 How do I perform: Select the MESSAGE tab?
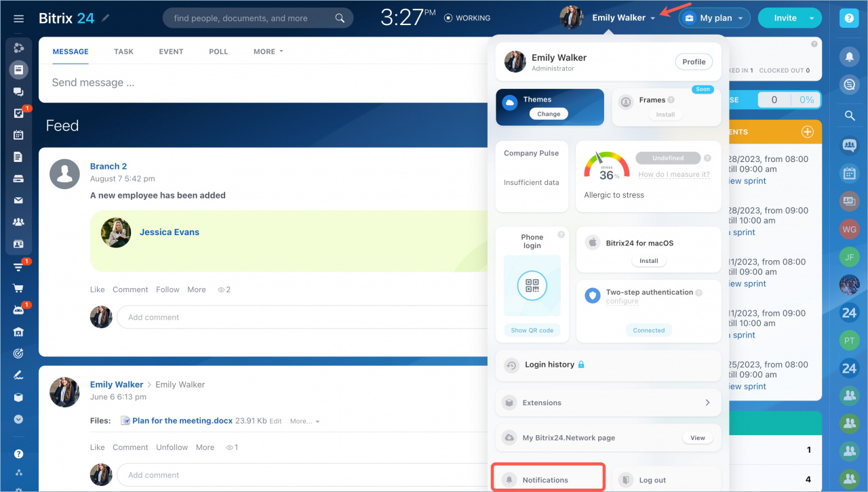pyautogui.click(x=71, y=52)
